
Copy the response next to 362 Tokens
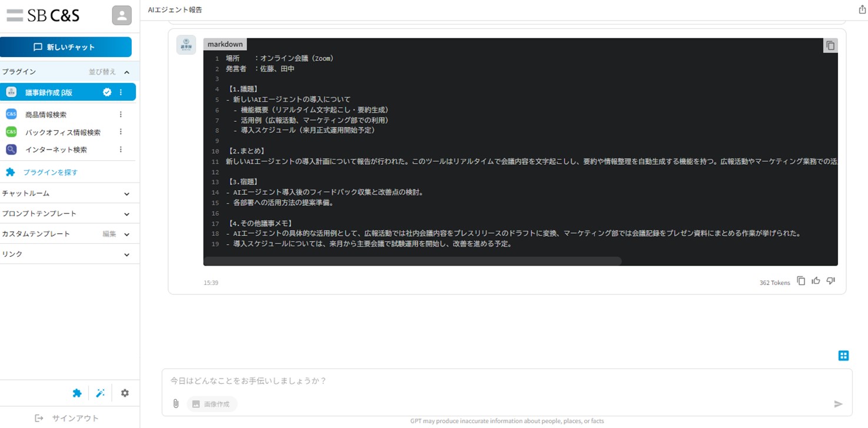(801, 281)
